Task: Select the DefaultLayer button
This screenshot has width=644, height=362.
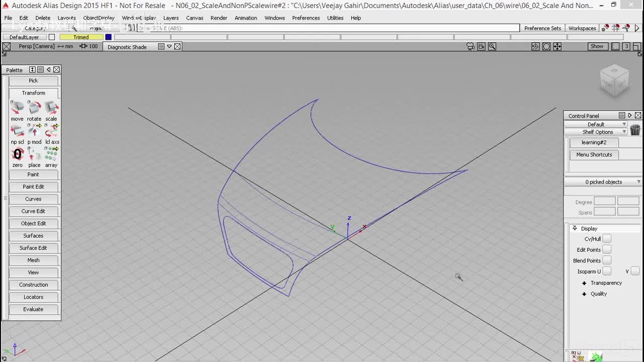Action: (x=24, y=37)
